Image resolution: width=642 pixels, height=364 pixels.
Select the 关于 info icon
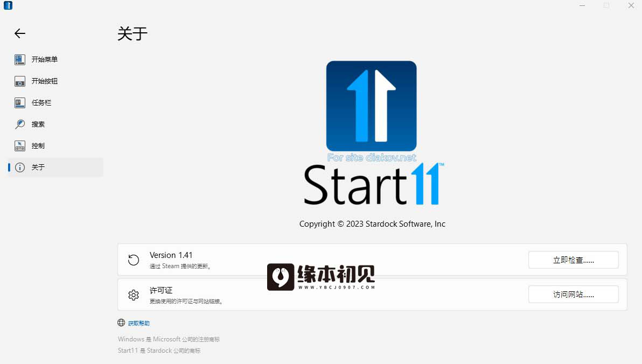click(19, 167)
